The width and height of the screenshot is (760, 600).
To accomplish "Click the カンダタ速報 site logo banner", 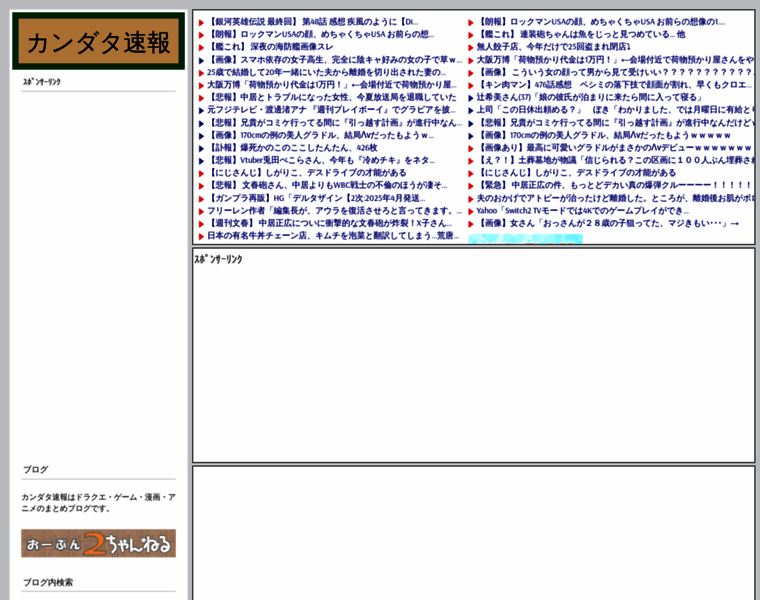I will 98,41.
